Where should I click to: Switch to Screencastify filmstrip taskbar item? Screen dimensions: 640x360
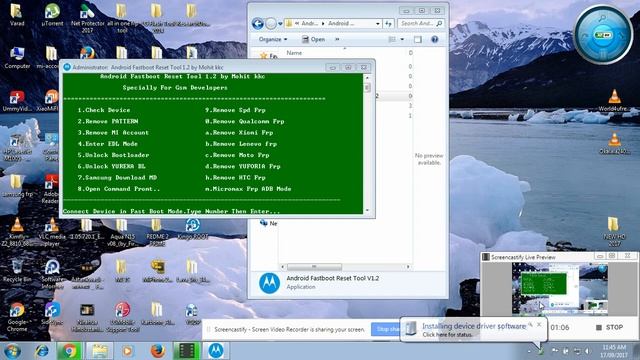pos(187,351)
